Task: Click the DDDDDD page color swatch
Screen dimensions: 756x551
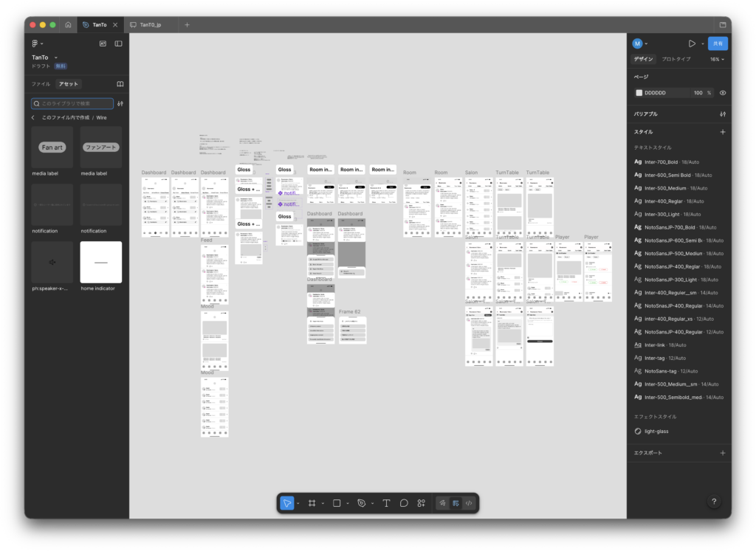Action: pos(639,93)
